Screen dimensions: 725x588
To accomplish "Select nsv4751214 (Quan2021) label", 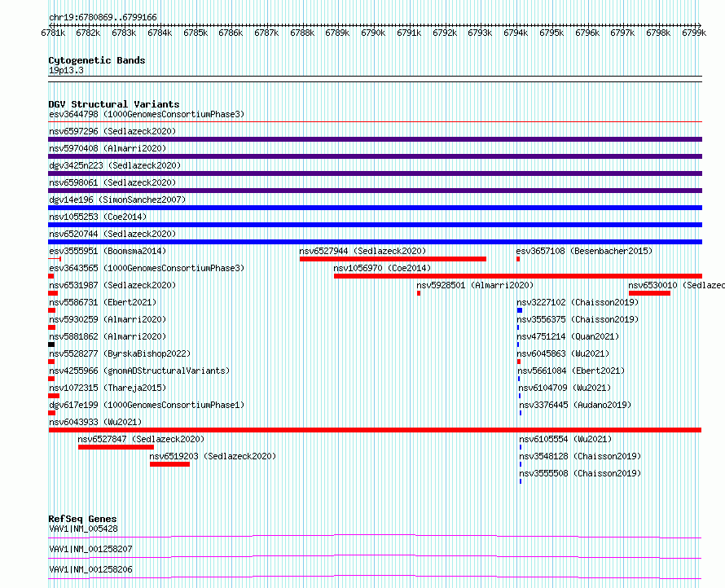I will (568, 336).
